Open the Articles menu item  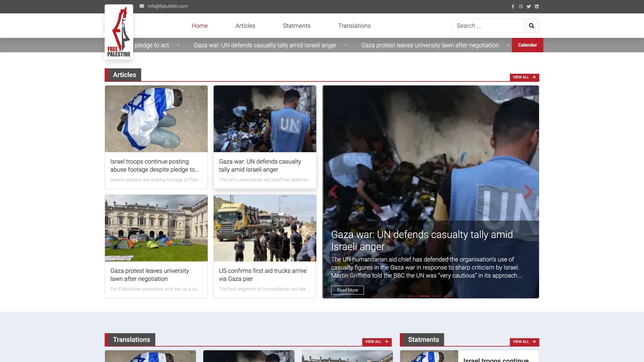click(x=245, y=26)
